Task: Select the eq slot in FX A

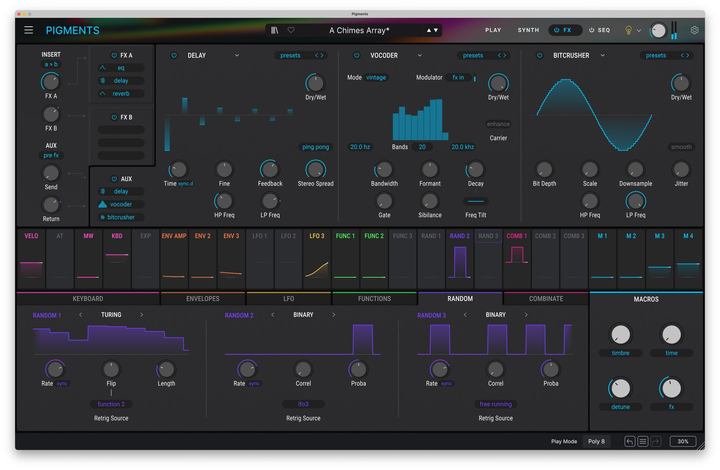Action: coord(121,68)
